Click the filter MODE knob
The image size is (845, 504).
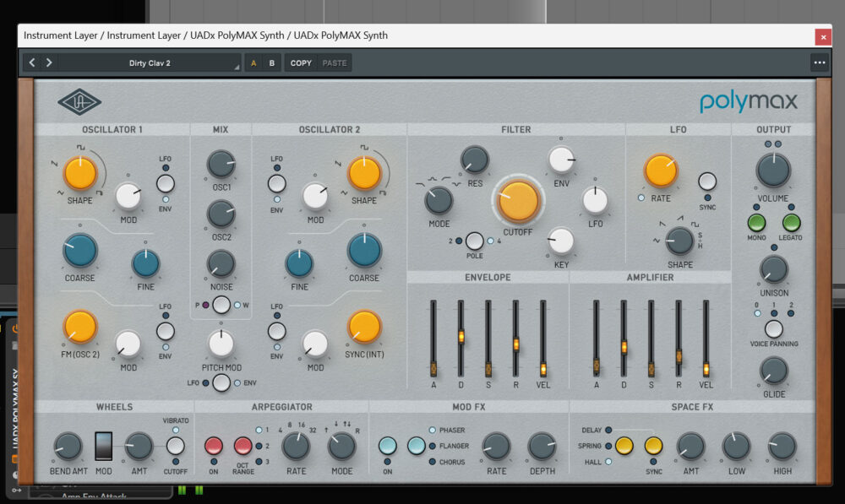tap(439, 200)
